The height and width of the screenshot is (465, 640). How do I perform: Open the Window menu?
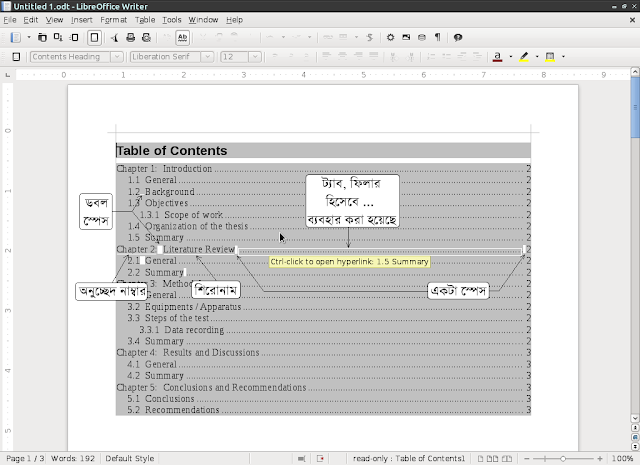(203, 20)
